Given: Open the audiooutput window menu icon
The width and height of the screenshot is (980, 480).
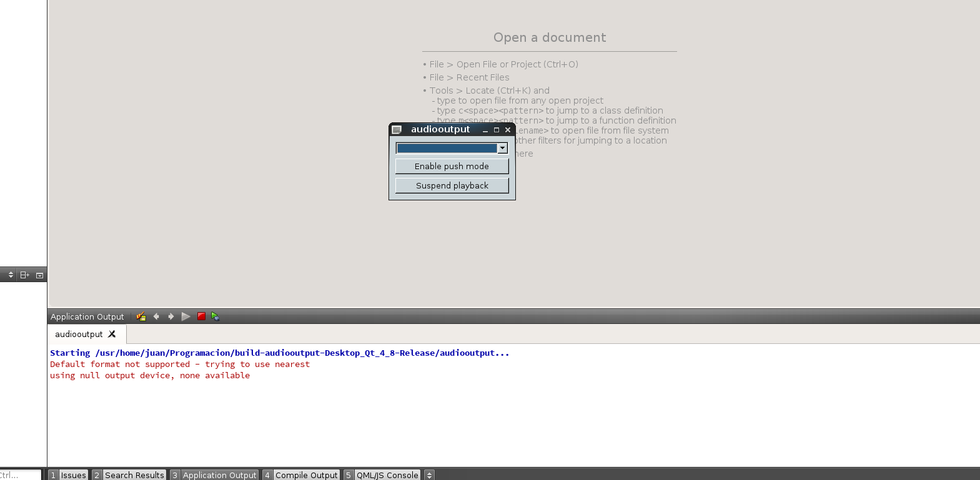Looking at the screenshot, I should point(397,130).
